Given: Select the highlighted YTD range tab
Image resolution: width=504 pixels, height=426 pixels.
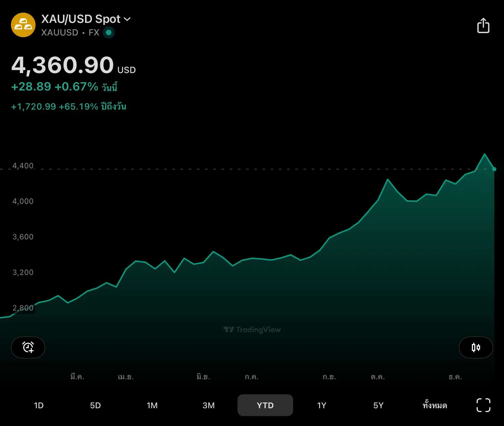Looking at the screenshot, I should click(x=265, y=405).
